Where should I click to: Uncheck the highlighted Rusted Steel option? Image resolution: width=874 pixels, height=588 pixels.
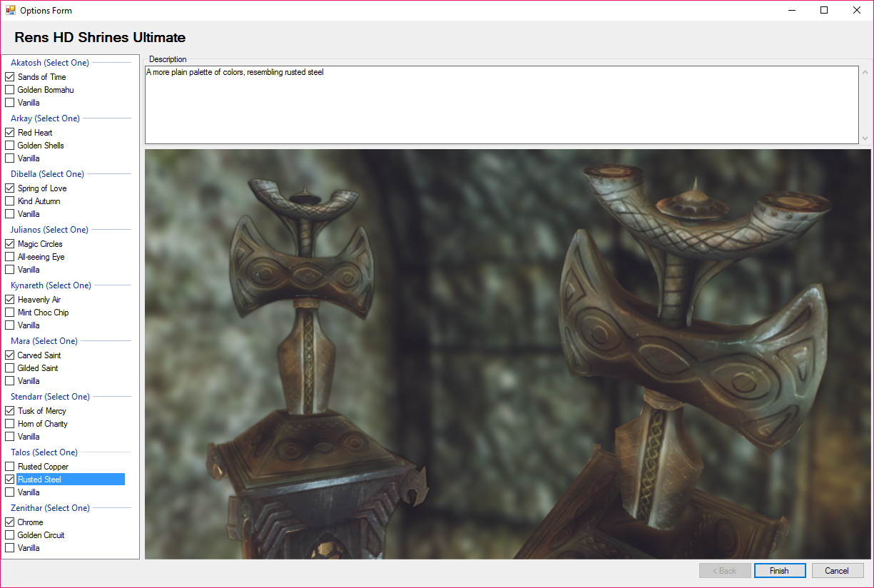coord(10,480)
